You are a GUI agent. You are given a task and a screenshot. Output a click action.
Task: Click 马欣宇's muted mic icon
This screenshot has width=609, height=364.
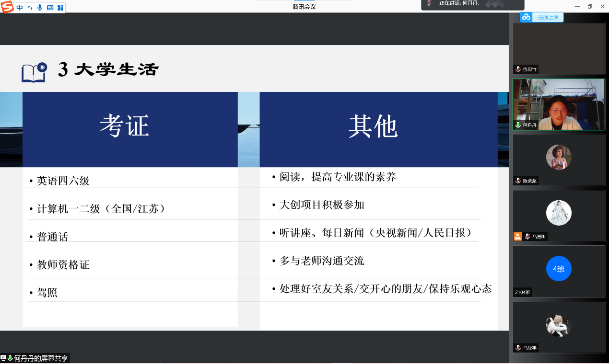pyautogui.click(x=518, y=348)
